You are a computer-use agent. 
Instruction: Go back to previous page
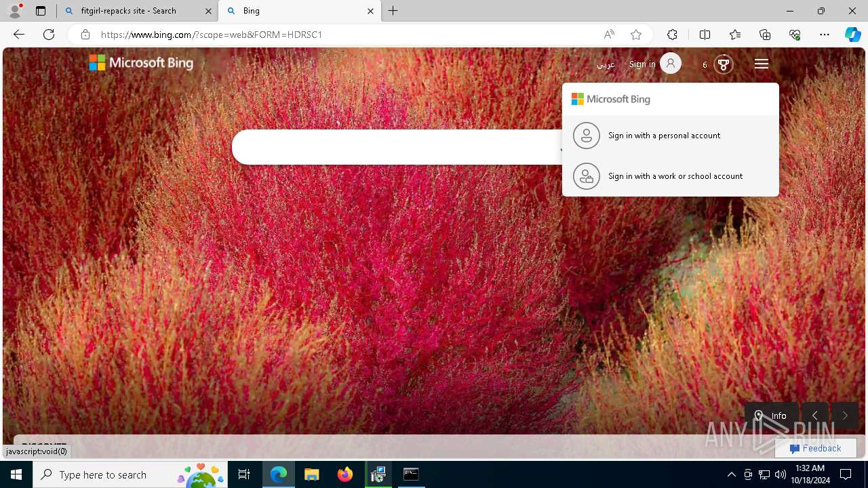point(19,35)
